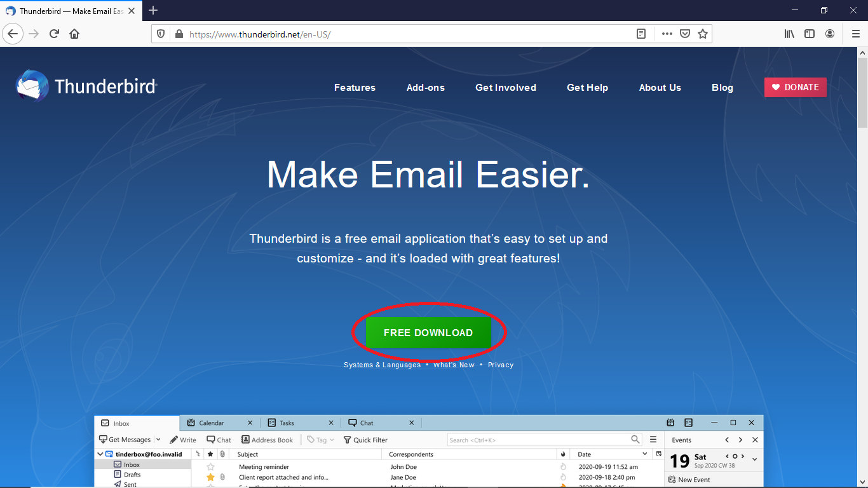Open the Firefox hamburger application menu

855,34
